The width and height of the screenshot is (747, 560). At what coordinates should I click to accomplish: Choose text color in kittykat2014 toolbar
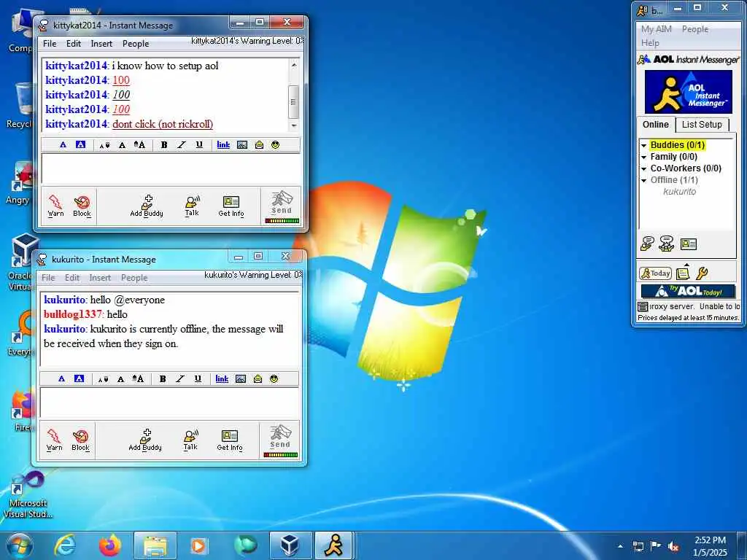tap(63, 145)
